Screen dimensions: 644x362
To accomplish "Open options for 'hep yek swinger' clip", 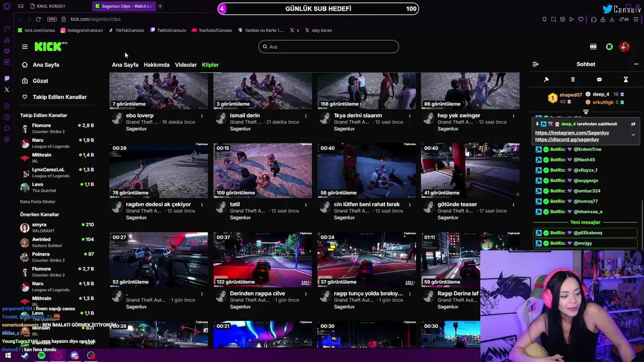I will click(x=513, y=116).
